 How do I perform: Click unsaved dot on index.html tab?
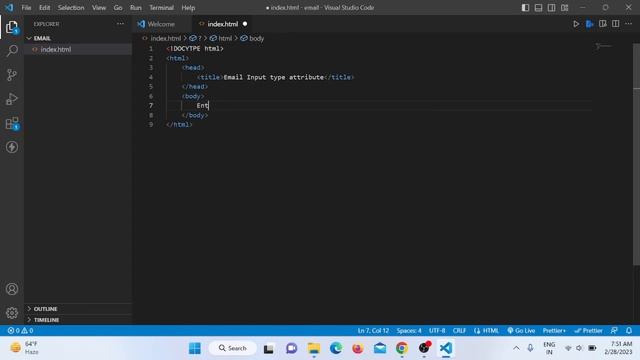pos(245,24)
